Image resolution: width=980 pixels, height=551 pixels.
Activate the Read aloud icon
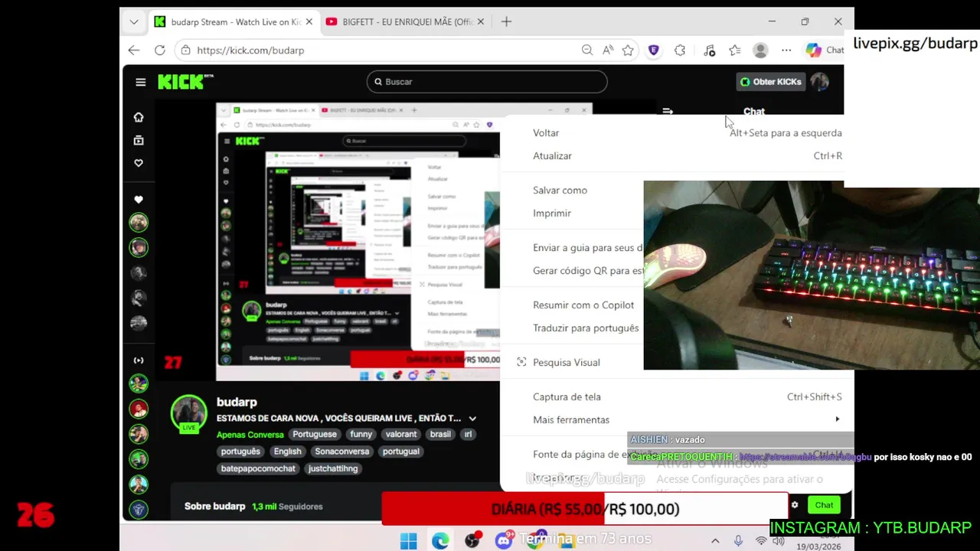click(x=608, y=51)
